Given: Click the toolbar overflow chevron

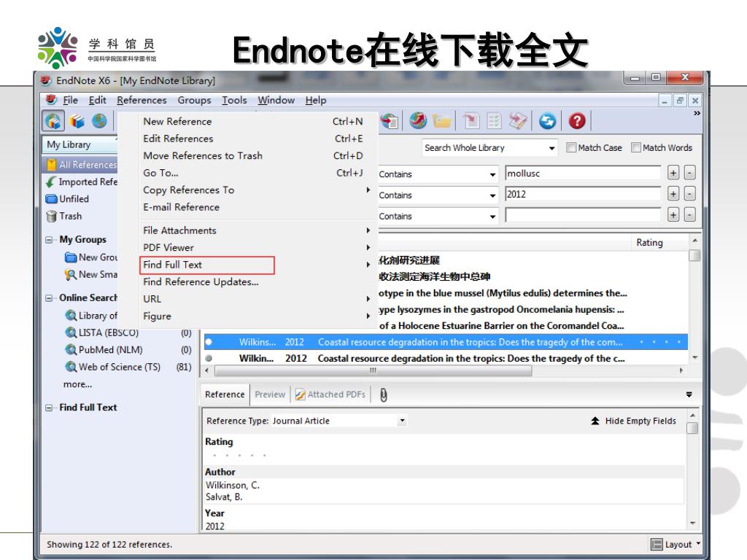Looking at the screenshot, I should 697,113.
